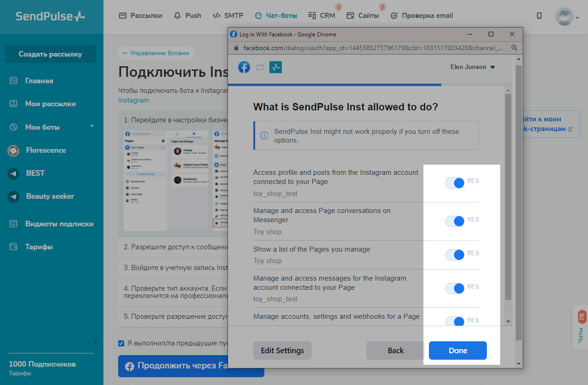Expand Мои боты dropdown arrow
The image size is (588, 385).
(92, 126)
